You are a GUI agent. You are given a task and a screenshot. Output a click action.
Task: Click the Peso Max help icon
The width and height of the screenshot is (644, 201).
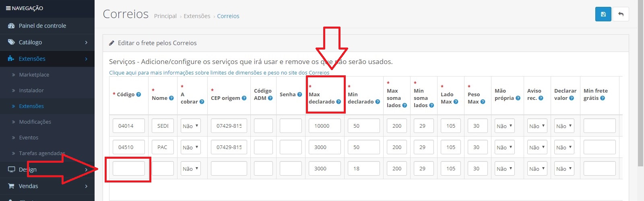point(483,102)
